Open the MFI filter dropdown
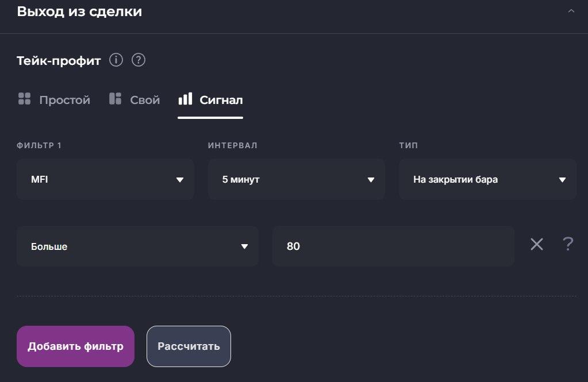The width and height of the screenshot is (588, 382). pos(105,179)
